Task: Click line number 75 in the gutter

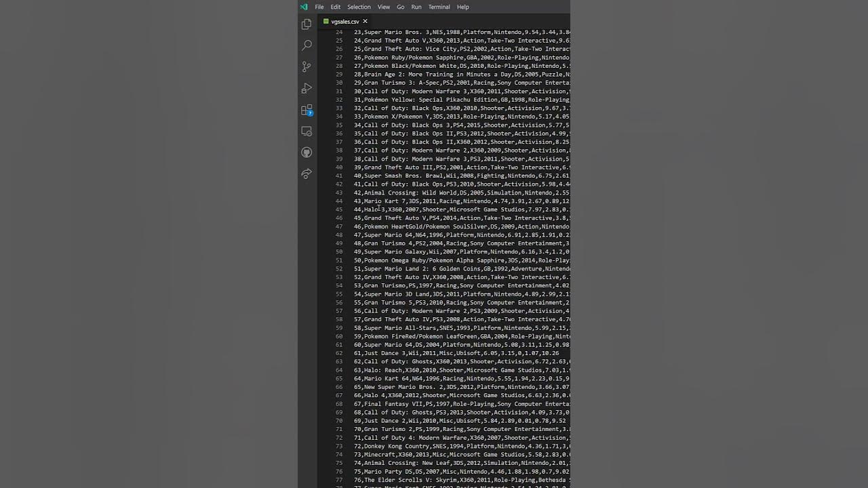Action: (339, 463)
